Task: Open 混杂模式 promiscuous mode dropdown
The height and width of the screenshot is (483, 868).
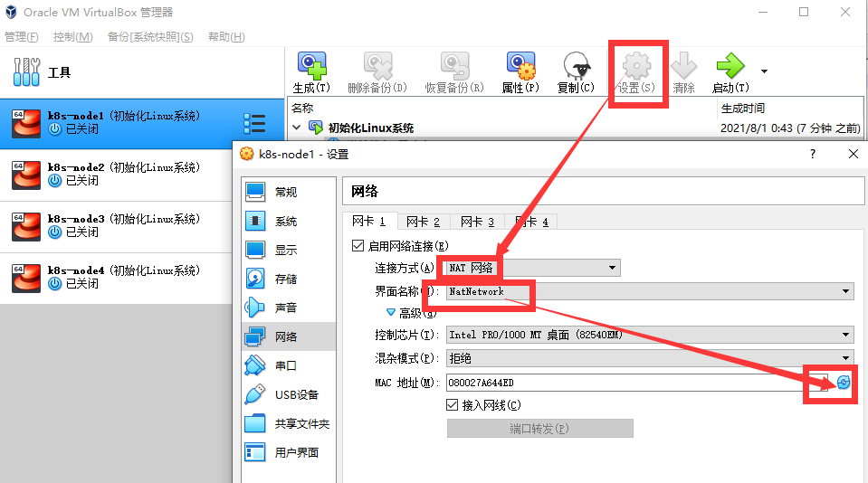Action: pyautogui.click(x=650, y=358)
